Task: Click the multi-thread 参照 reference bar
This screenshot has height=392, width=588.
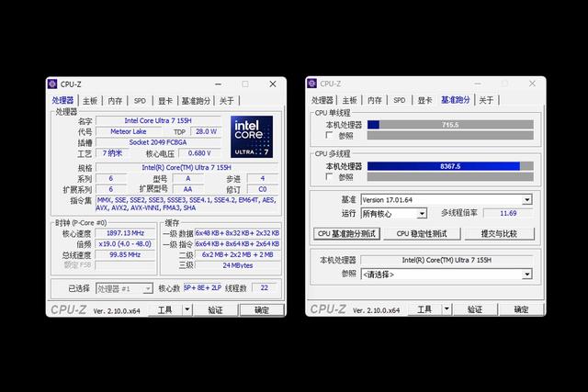Action: pos(450,176)
